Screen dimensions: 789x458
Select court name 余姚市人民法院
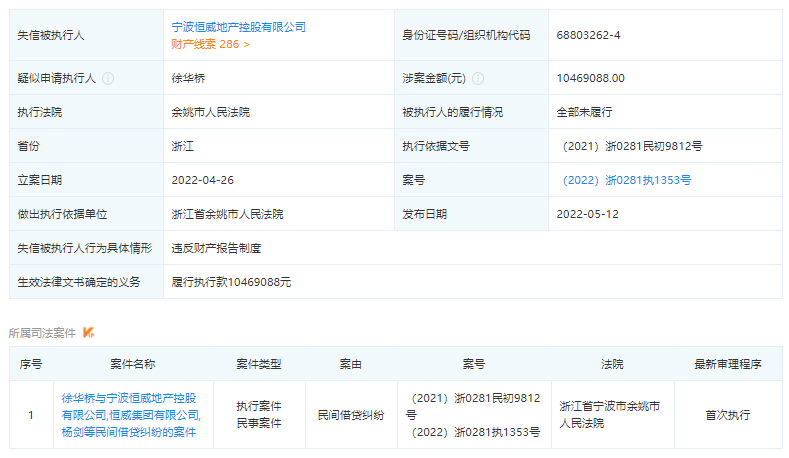[210, 112]
